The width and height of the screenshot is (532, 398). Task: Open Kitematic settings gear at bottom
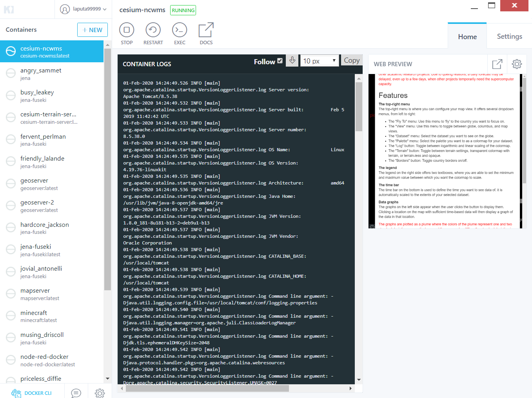click(x=100, y=392)
